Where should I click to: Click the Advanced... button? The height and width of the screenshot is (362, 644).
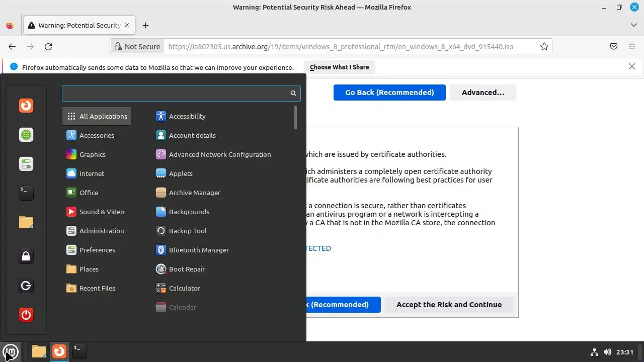(483, 93)
